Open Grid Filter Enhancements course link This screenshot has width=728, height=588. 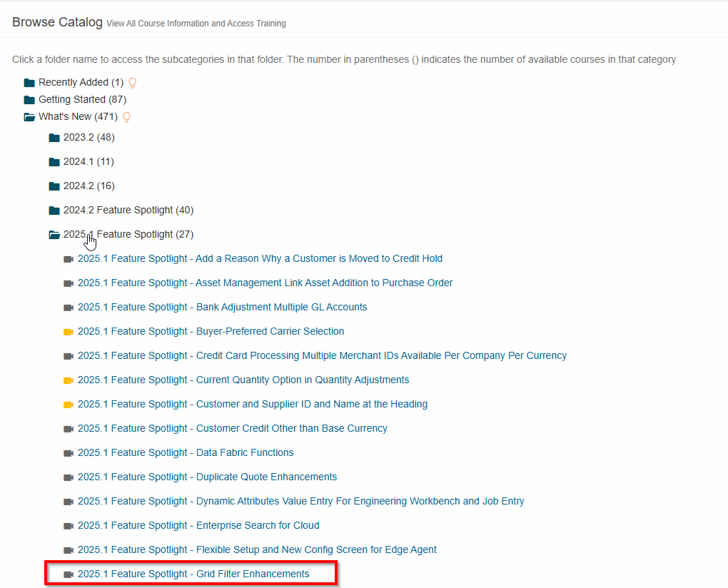[193, 574]
